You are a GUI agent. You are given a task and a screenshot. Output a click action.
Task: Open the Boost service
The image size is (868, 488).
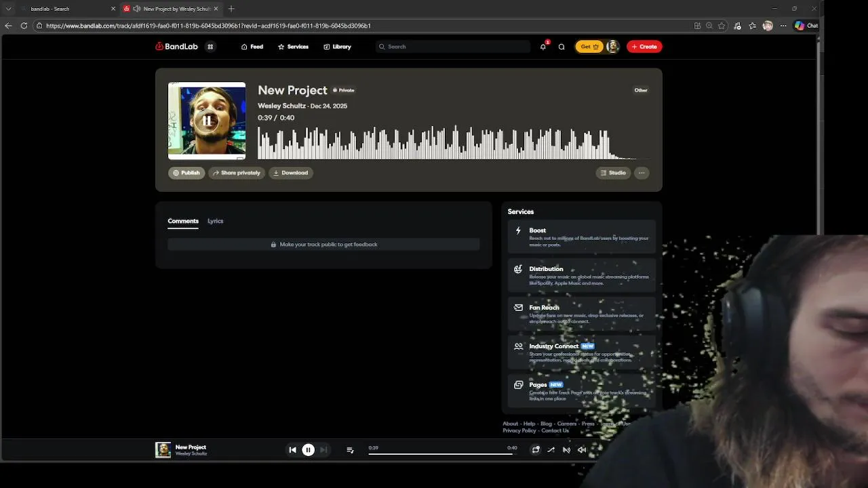[x=582, y=237]
